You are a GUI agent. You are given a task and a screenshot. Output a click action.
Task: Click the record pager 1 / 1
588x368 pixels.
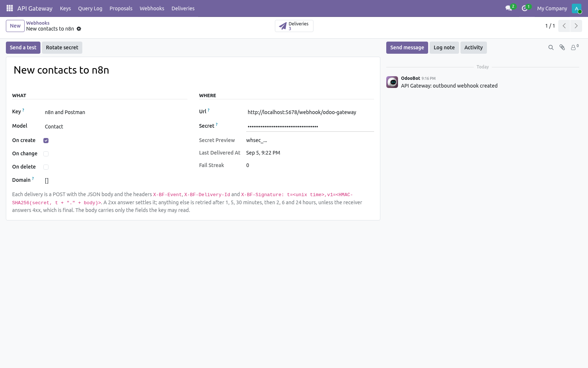pos(550,26)
